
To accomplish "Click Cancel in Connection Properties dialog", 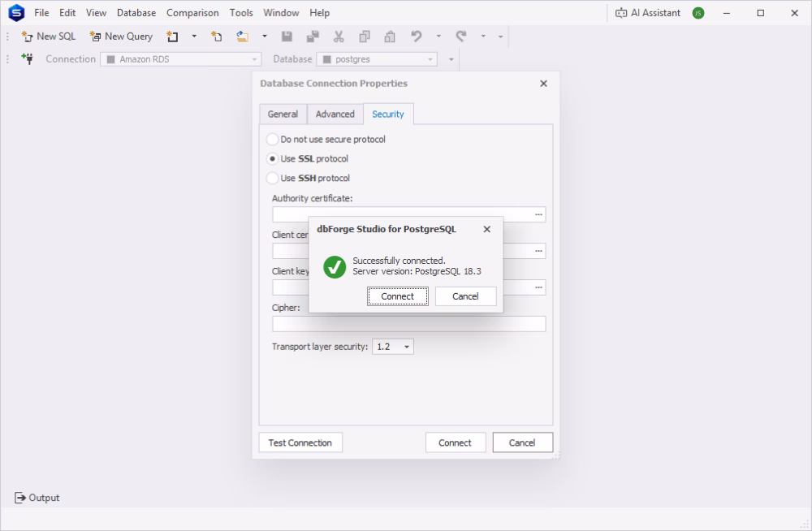I will tap(522, 442).
